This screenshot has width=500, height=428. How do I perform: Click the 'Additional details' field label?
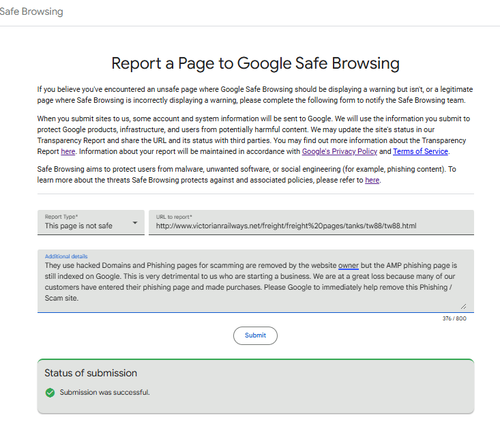[66, 256]
